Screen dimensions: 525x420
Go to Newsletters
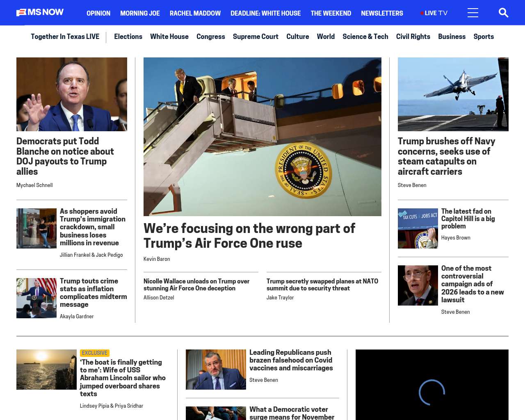382,13
